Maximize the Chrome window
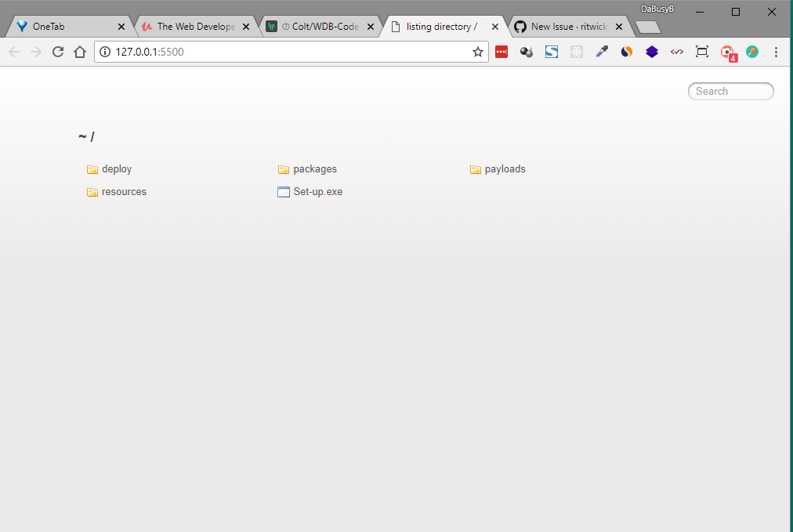The height and width of the screenshot is (532, 793). click(x=736, y=12)
